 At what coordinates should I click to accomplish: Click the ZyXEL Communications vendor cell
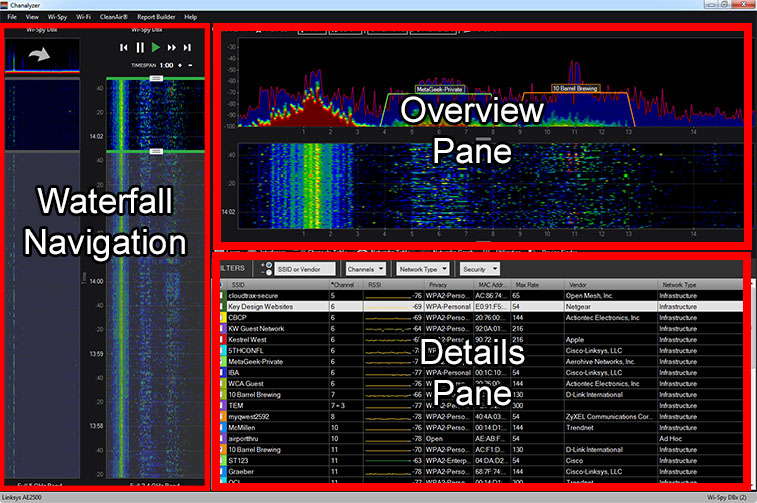[x=609, y=417]
